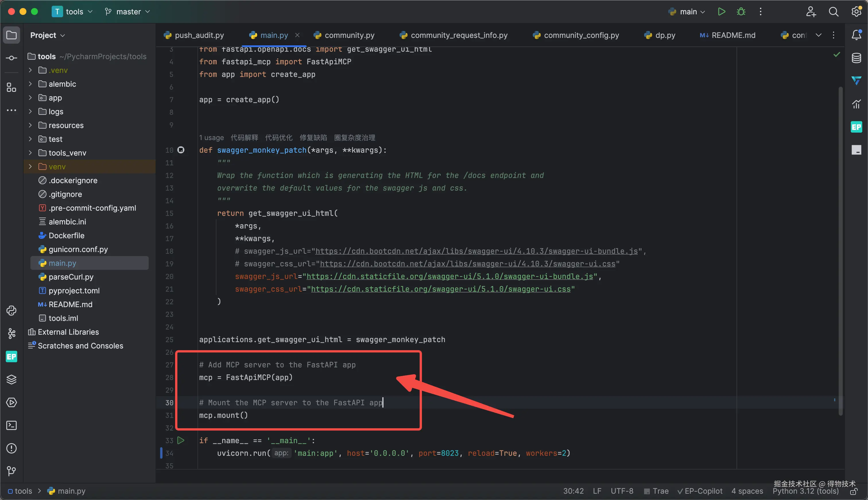Click the Debug bug icon

[741, 12]
